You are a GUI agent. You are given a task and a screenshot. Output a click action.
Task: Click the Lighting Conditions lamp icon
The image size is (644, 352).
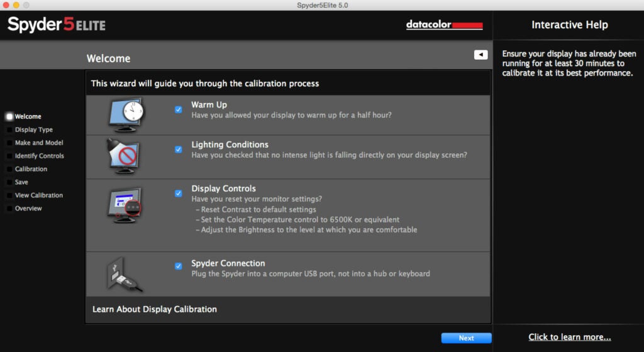click(x=123, y=156)
